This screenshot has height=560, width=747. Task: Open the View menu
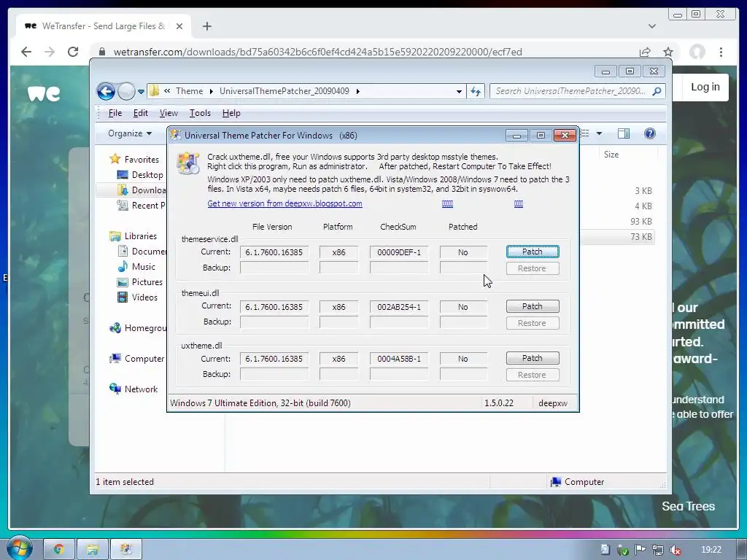169,113
